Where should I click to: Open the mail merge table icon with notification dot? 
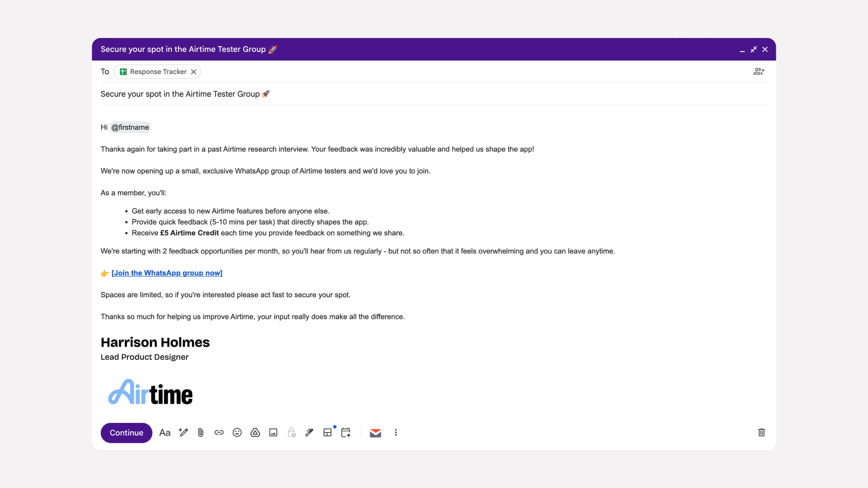point(328,432)
